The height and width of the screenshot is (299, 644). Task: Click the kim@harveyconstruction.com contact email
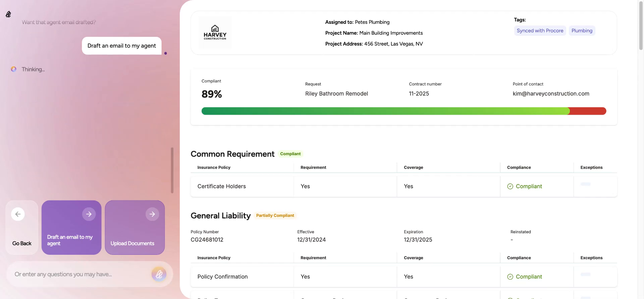point(551,94)
